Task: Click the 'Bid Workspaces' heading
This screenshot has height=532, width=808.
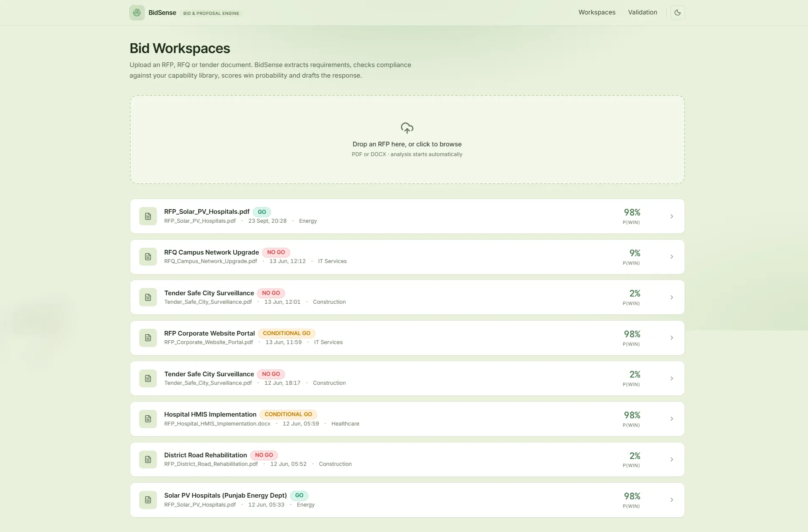Action: click(180, 48)
